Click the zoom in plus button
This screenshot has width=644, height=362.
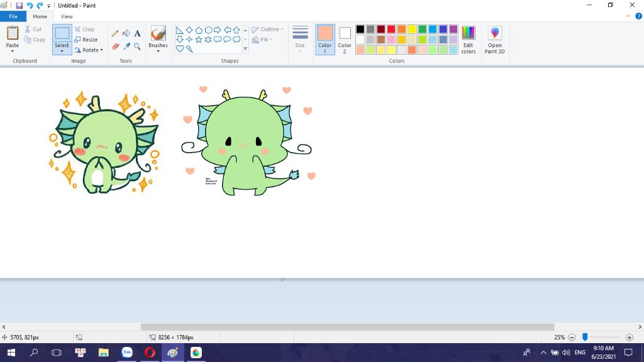point(629,337)
